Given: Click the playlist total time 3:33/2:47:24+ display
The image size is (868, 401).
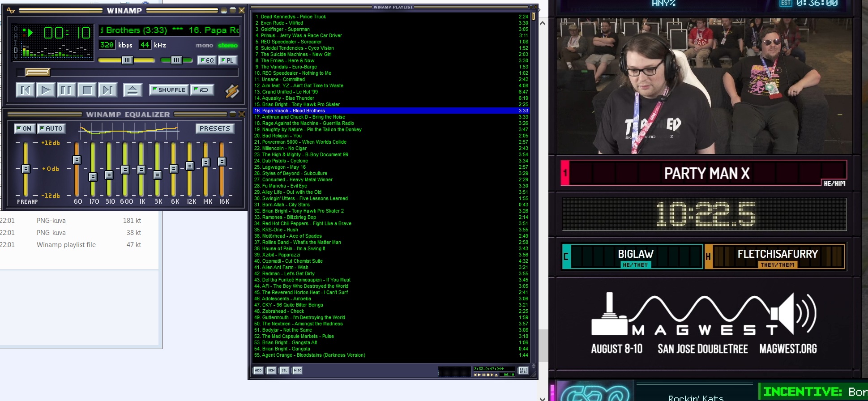Looking at the screenshot, I should click(x=494, y=369).
